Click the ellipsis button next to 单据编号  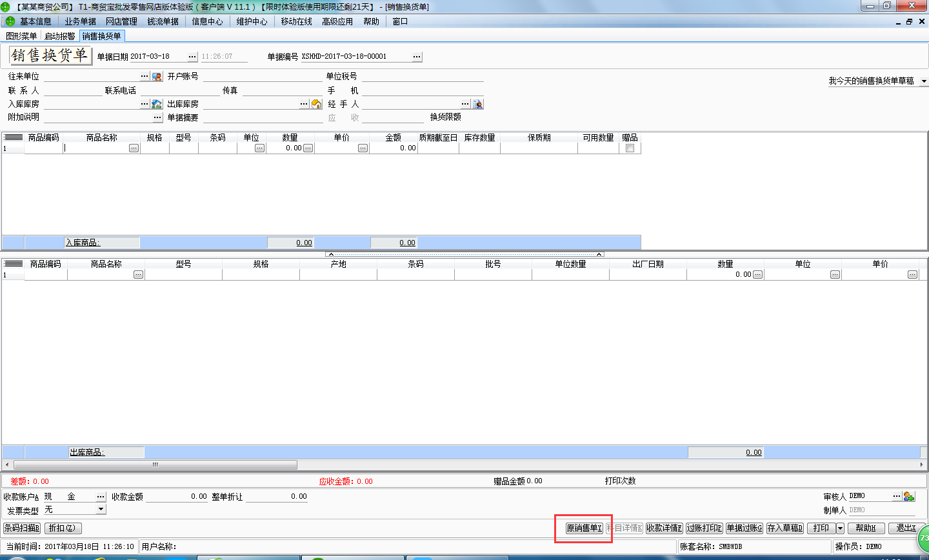click(417, 57)
